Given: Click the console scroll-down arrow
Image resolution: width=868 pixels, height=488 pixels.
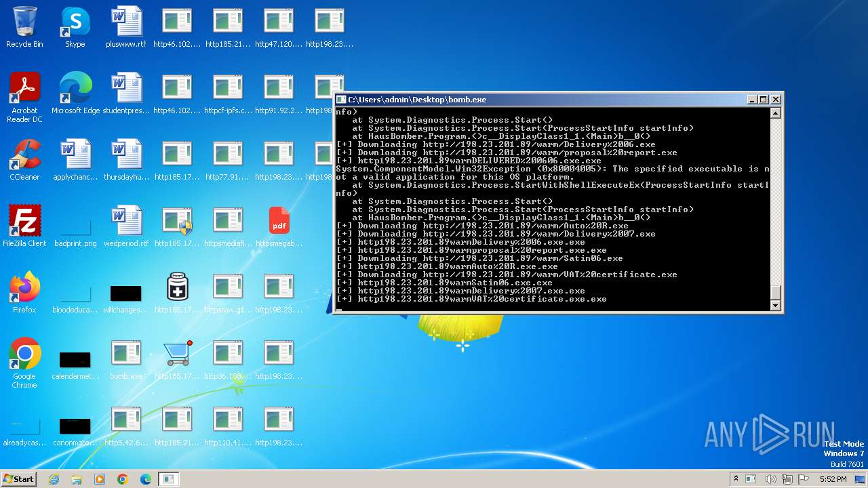Looking at the screenshot, I should point(776,306).
